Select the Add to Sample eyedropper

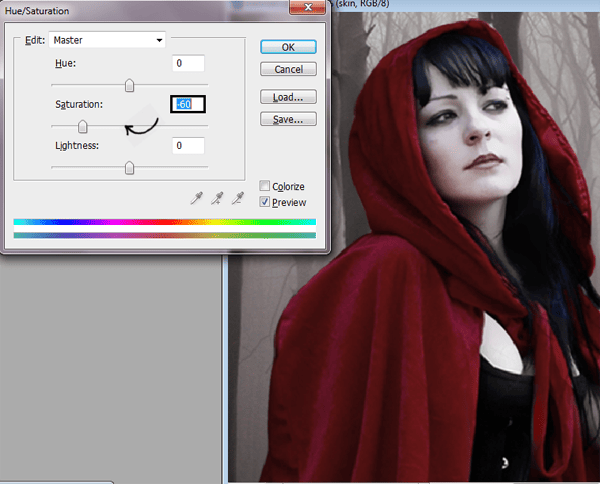pos(217,198)
